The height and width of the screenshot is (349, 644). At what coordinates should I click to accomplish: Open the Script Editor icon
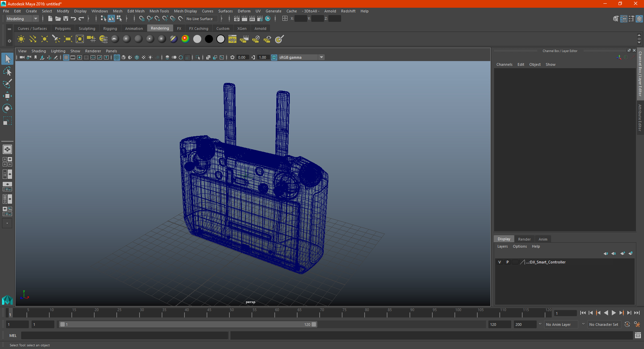[638, 335]
